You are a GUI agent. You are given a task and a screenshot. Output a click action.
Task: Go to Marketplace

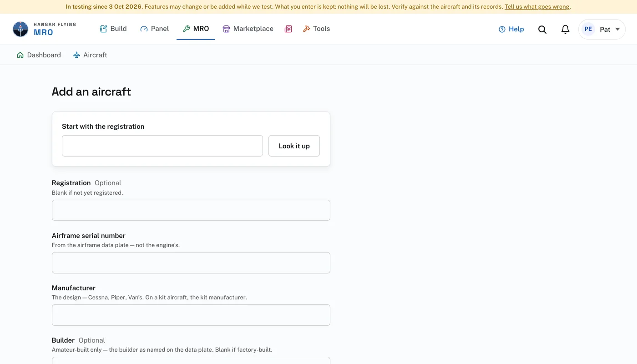(x=248, y=29)
